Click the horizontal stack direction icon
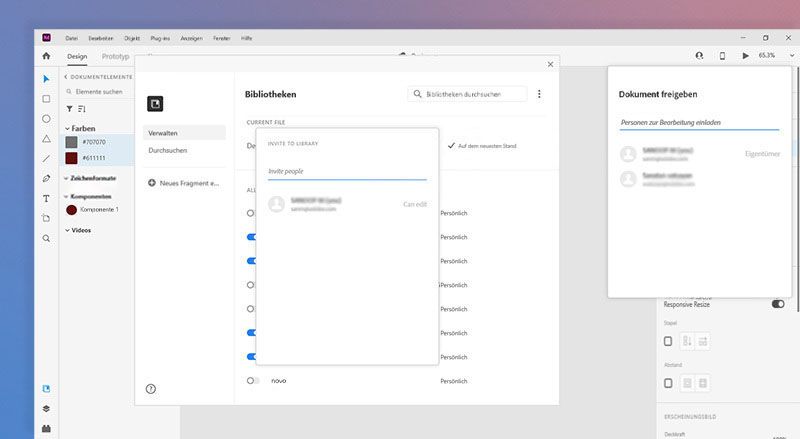 (x=703, y=341)
